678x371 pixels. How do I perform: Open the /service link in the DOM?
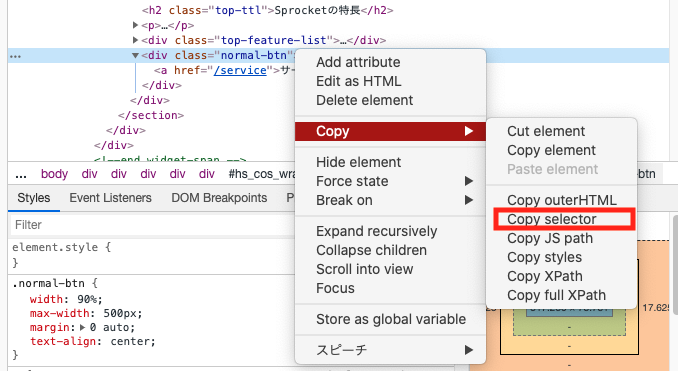(x=240, y=70)
